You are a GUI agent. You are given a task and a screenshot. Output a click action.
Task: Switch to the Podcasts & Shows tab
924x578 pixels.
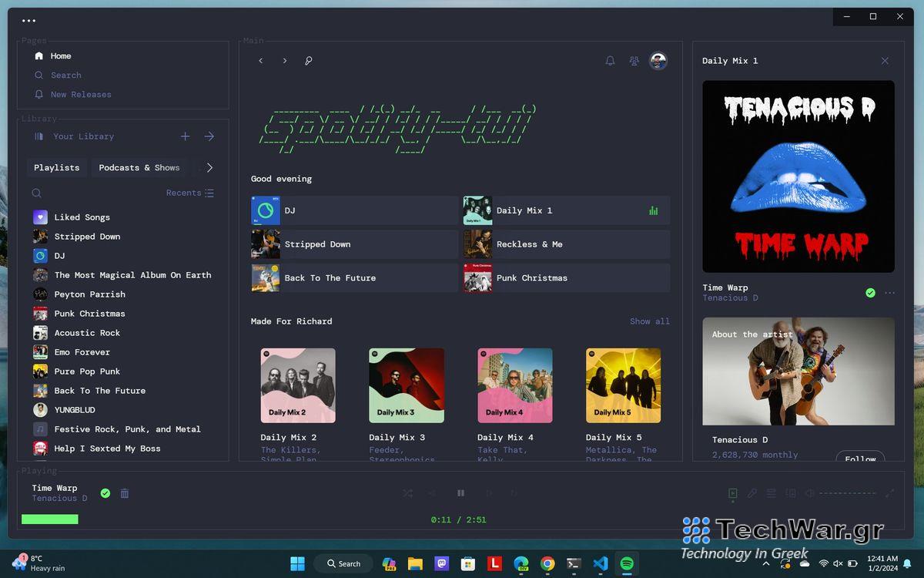click(x=139, y=167)
